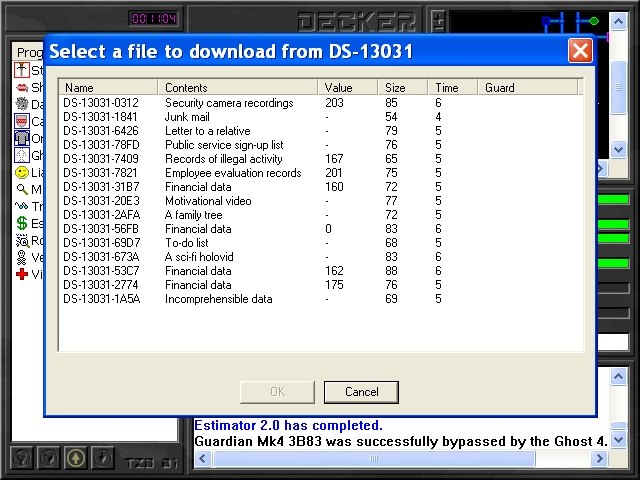This screenshot has width=640, height=480.
Task: Click the yellow smiley face program icon
Action: tap(22, 172)
